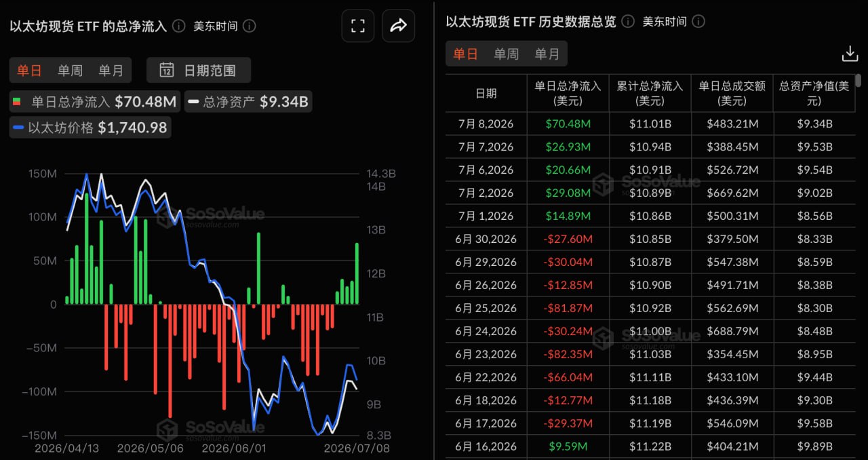Select the 7月 8,2026 date row
Screen dimensions: 868x460
[486, 123]
